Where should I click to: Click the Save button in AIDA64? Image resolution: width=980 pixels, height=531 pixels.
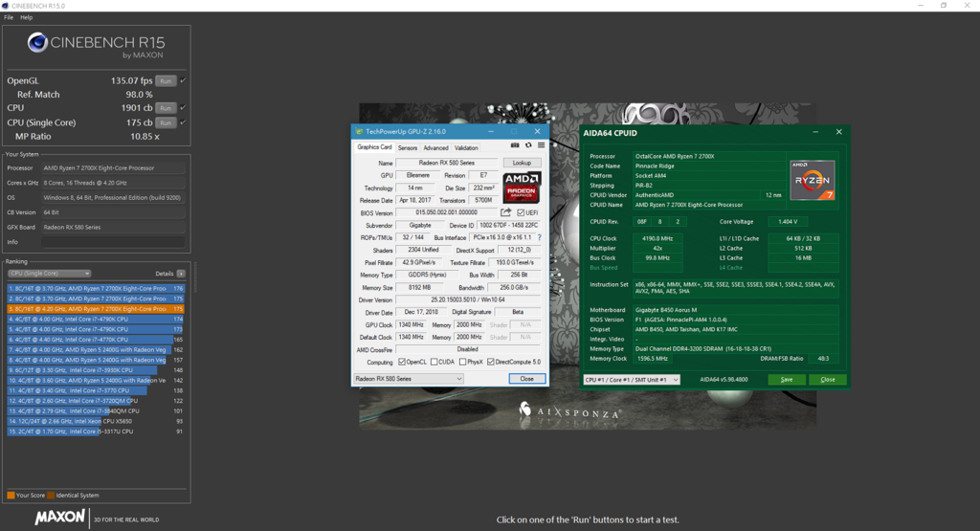click(x=787, y=379)
